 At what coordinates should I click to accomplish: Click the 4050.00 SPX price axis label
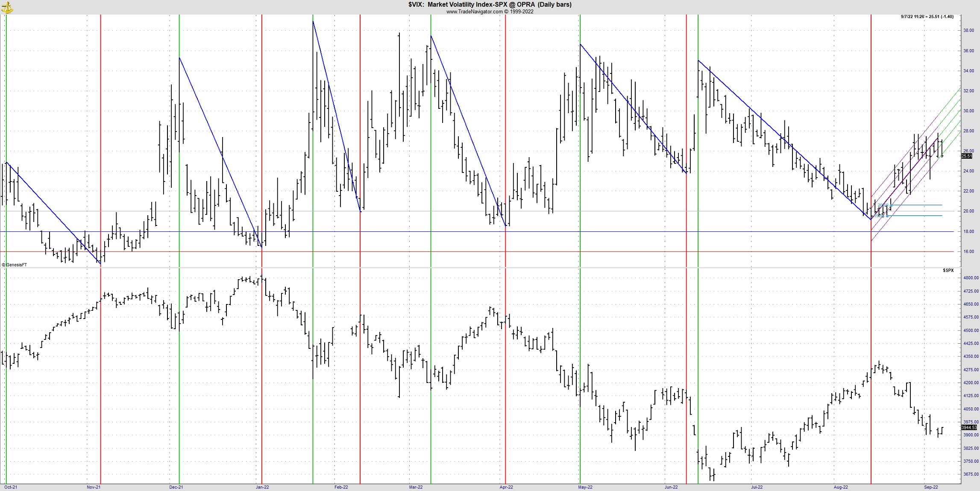coord(971,409)
